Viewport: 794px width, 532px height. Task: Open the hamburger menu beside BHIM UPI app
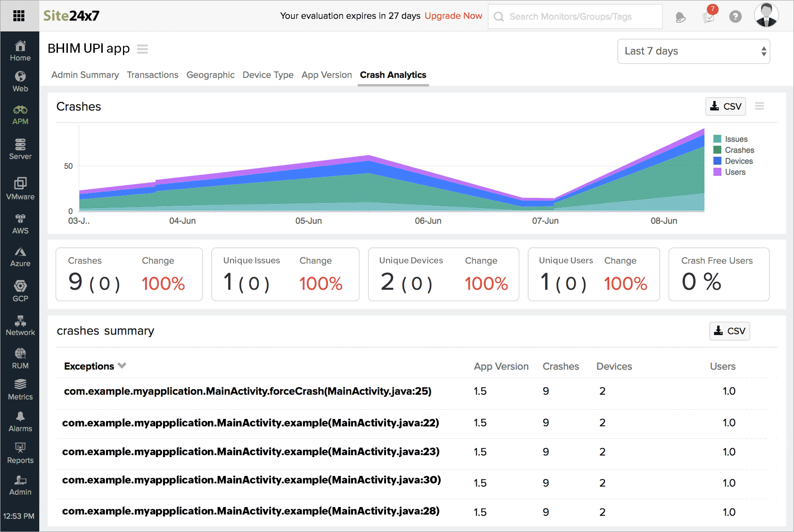[x=142, y=49]
